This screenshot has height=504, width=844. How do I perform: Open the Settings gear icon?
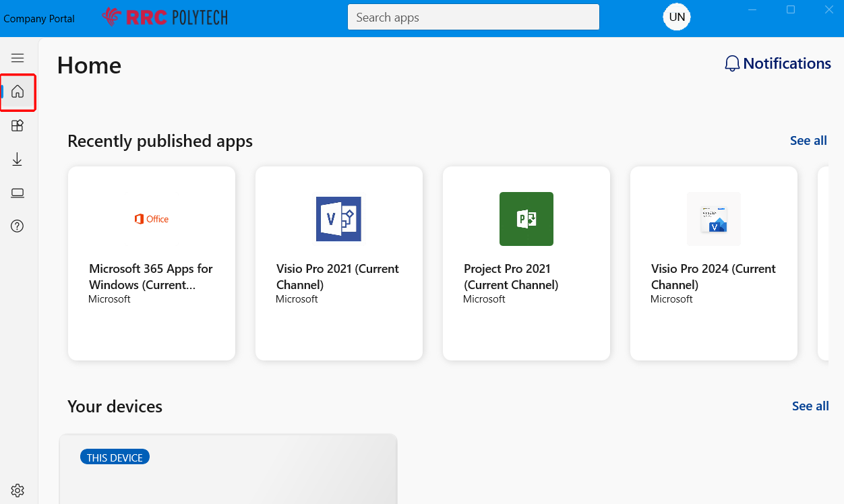point(18,490)
